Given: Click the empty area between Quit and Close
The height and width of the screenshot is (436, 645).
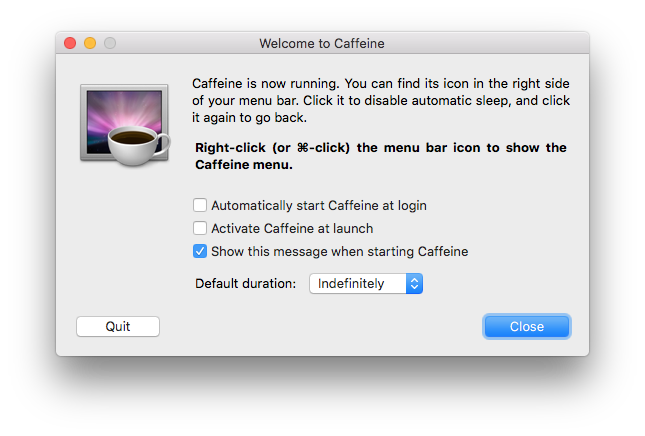Looking at the screenshot, I should [320, 327].
